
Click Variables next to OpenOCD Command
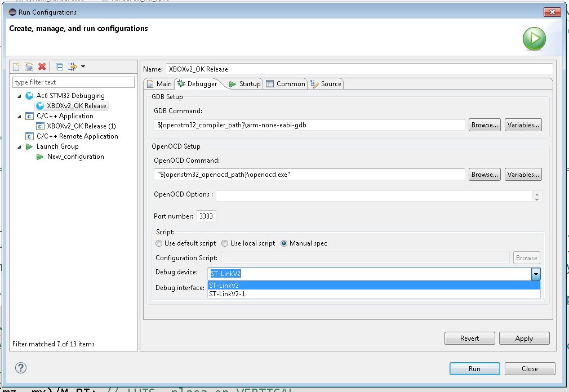(523, 175)
